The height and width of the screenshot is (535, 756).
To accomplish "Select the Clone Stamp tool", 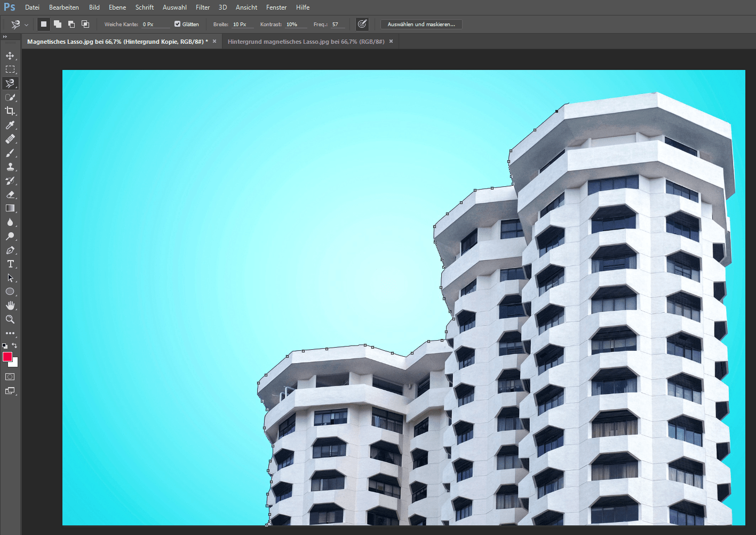I will 10,167.
